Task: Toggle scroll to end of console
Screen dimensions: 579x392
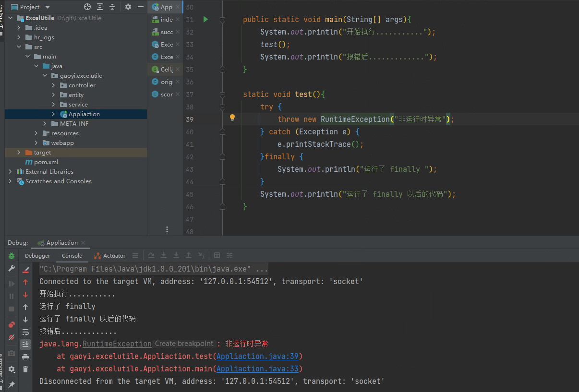Action: pyautogui.click(x=25, y=344)
